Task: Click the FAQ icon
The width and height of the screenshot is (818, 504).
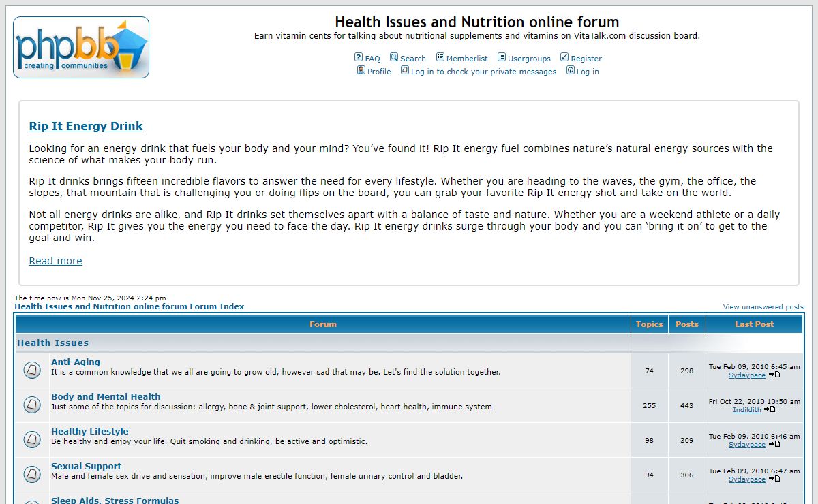Action: click(x=359, y=57)
